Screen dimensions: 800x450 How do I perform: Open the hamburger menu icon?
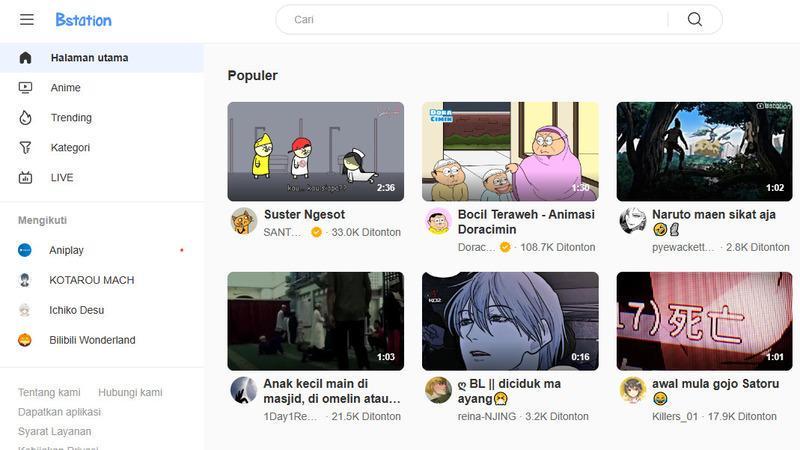[27, 20]
